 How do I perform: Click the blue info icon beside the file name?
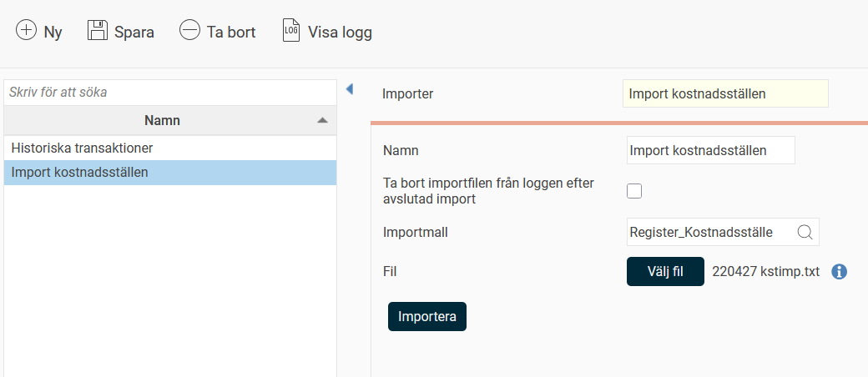click(840, 272)
